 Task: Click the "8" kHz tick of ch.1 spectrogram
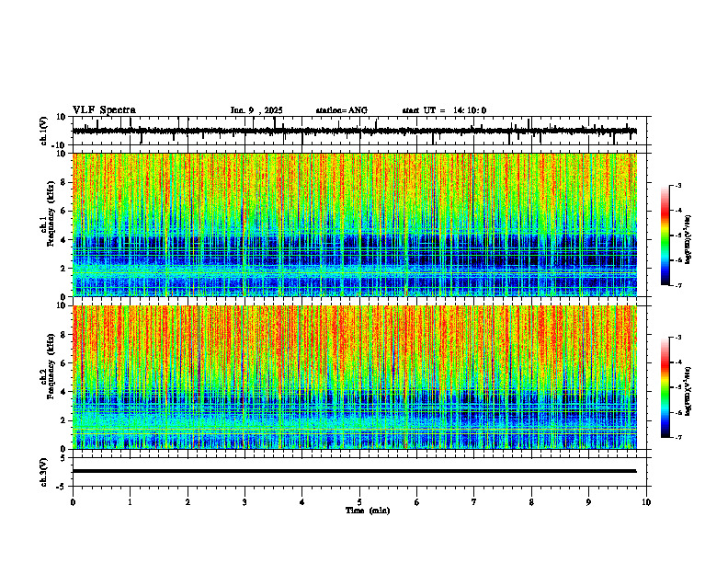[x=64, y=182]
